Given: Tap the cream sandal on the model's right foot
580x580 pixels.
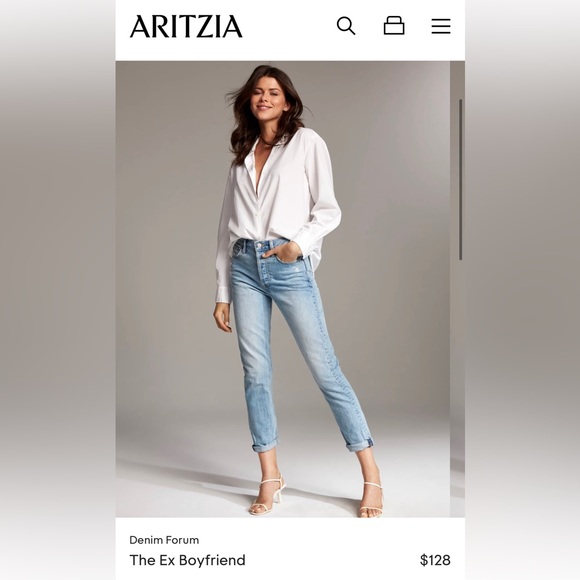Looking at the screenshot, I should 267,496.
